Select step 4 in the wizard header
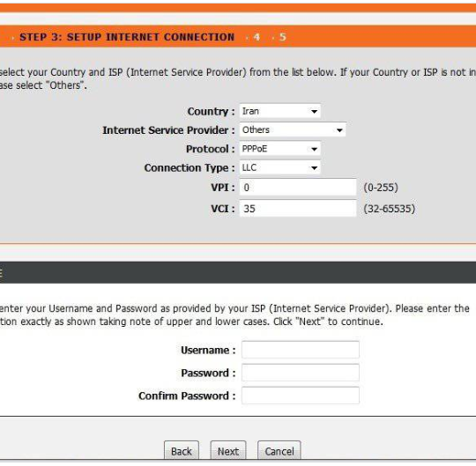 pyautogui.click(x=257, y=37)
